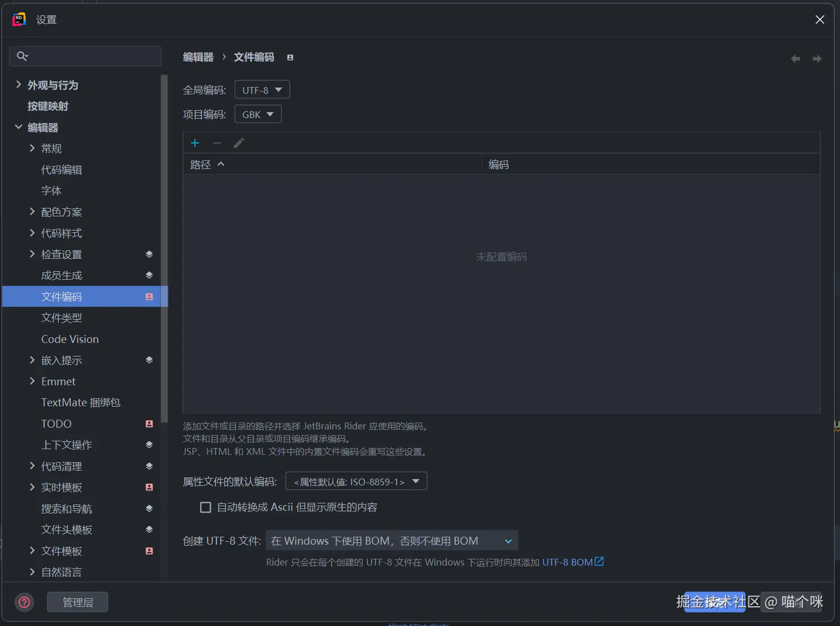The width and height of the screenshot is (840, 626).
Task: Click the external link icon after UTF-8 BOM
Action: (x=599, y=562)
